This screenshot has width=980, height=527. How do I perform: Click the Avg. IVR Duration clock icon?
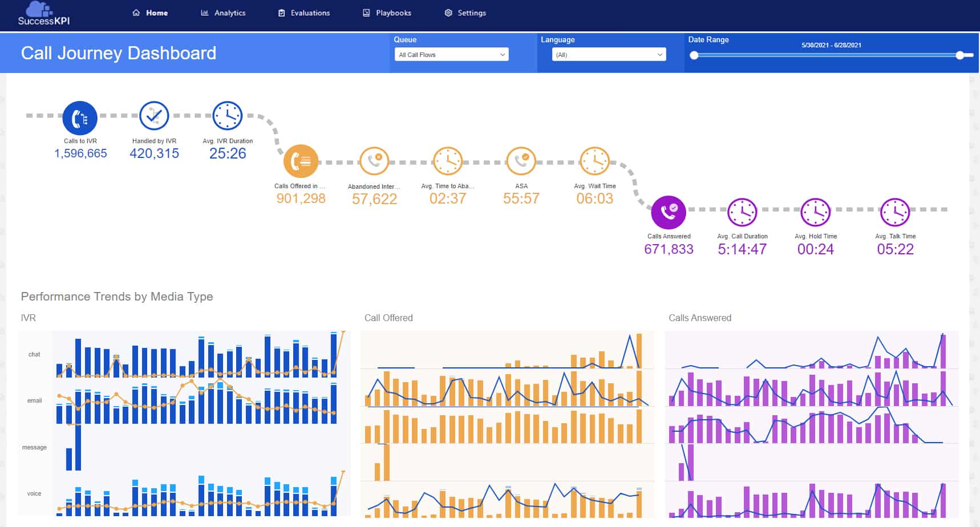[x=227, y=115]
